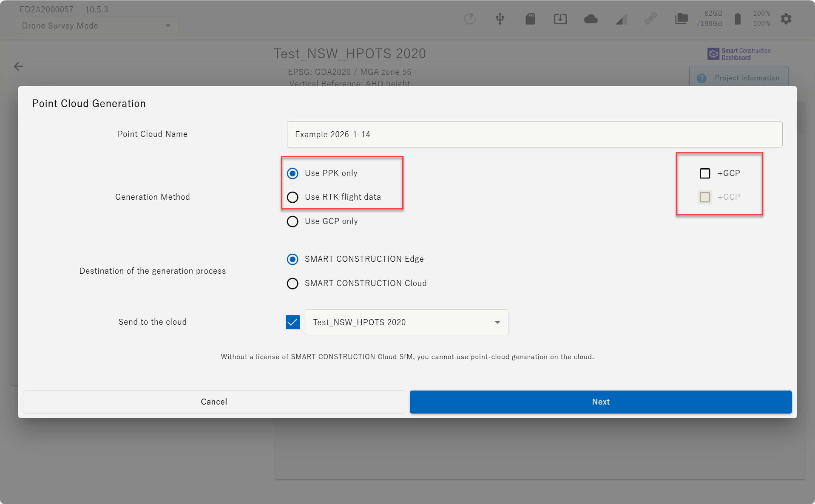Tick the +GCP checkbox beside Use RTK flight data

[705, 197]
